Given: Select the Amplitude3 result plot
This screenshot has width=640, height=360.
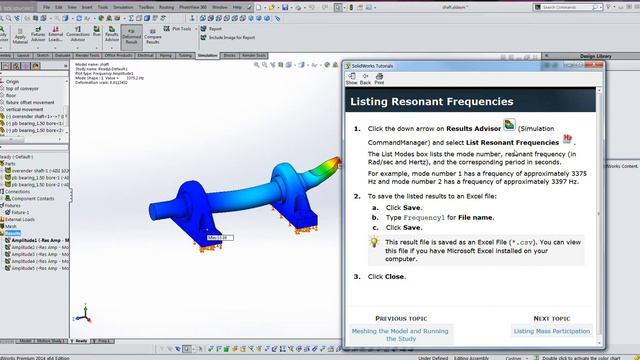Looking at the screenshot, I should 37,254.
